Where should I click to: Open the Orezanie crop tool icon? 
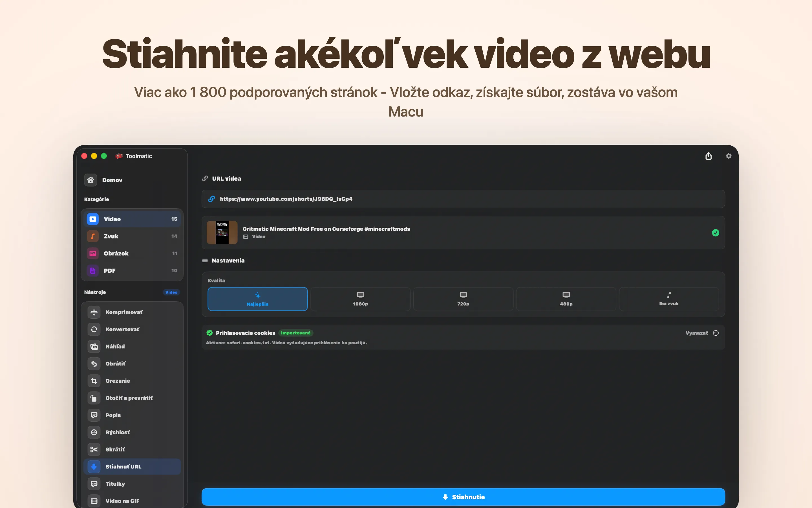(94, 381)
